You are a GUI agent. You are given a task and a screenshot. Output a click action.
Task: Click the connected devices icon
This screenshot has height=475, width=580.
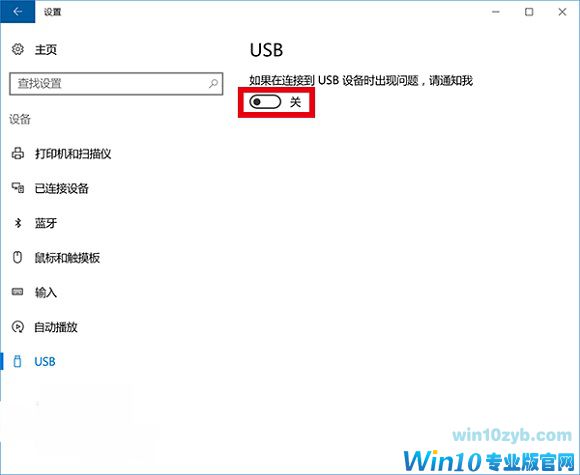(17, 188)
